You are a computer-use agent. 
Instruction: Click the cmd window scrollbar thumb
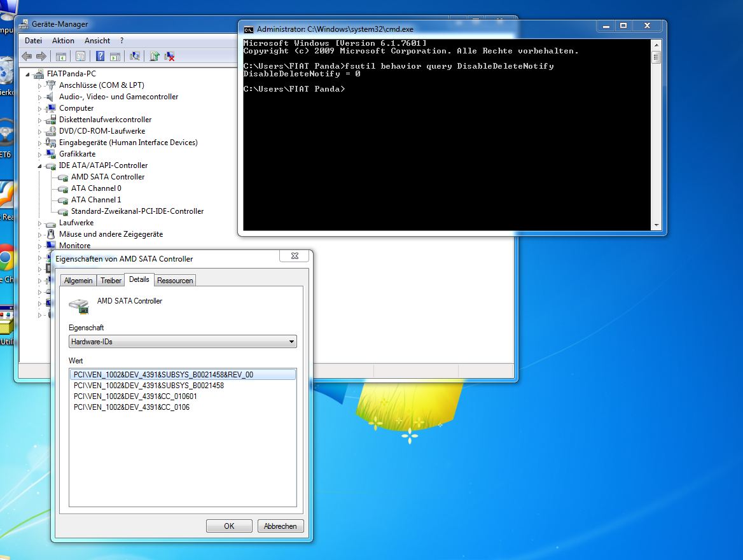(x=656, y=58)
